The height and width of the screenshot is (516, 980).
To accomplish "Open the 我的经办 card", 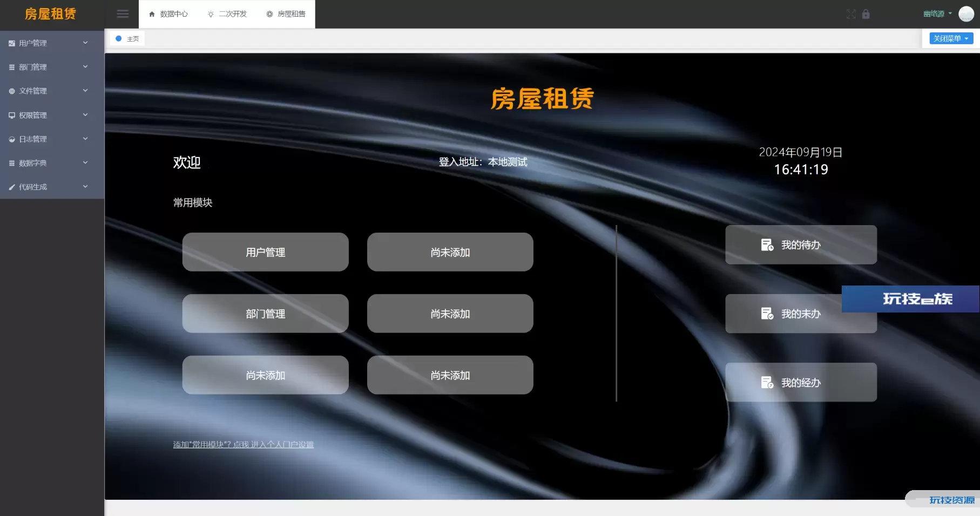I will click(x=801, y=383).
